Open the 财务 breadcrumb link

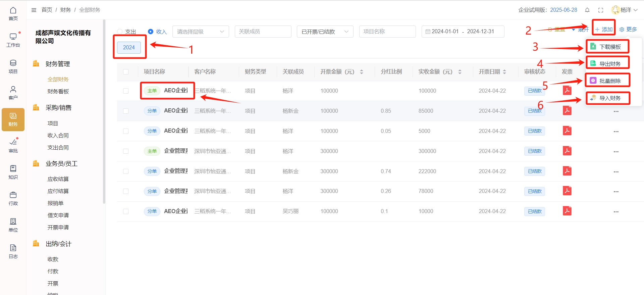[x=65, y=10]
